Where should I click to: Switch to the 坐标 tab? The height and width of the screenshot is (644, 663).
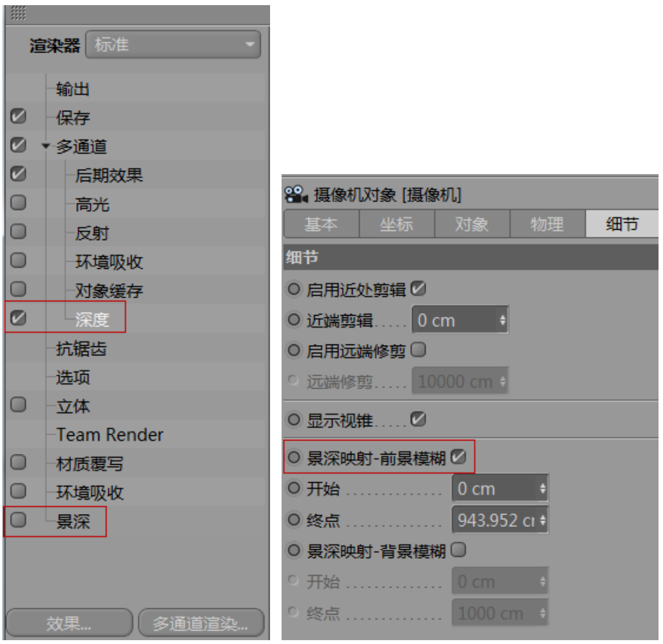click(397, 223)
